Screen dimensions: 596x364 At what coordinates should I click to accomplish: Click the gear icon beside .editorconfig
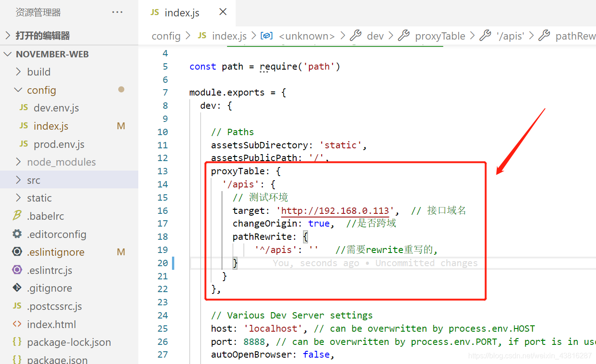[17, 234]
